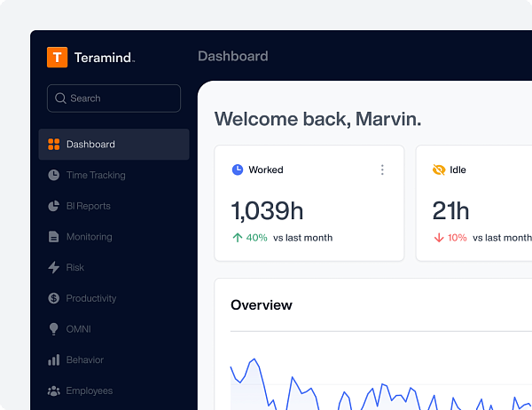Click the Productivity dollar coin icon
Viewport: 532px width, 410px height.
(x=53, y=298)
